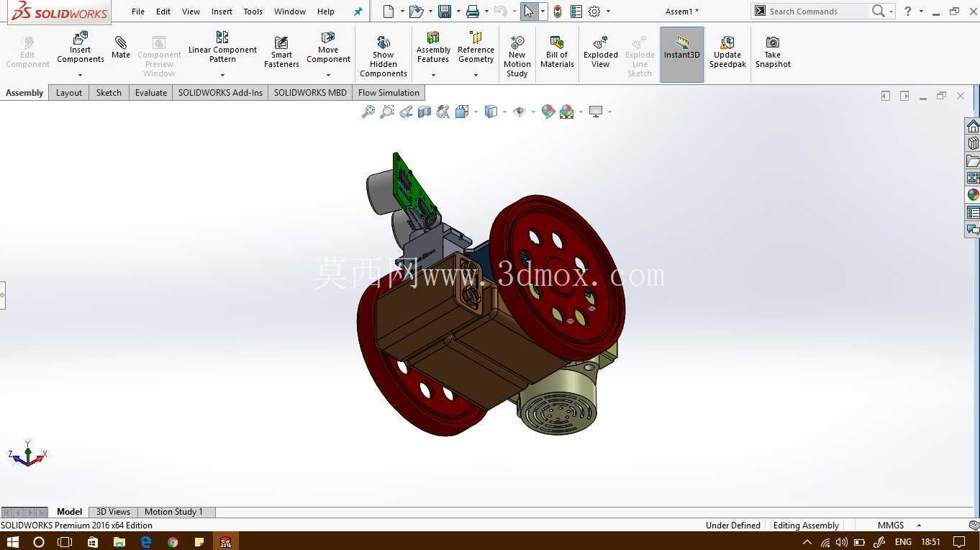Click the Print icon
980x550 pixels.
[472, 11]
